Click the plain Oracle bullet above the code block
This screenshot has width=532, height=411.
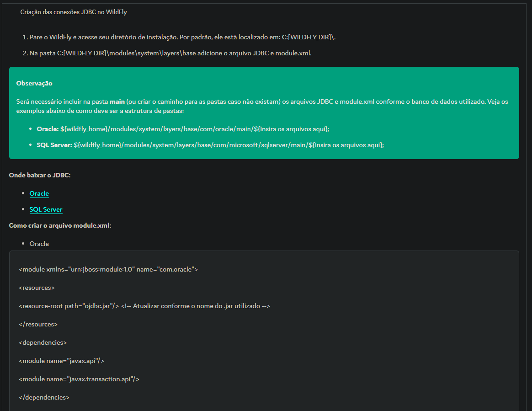pos(39,244)
